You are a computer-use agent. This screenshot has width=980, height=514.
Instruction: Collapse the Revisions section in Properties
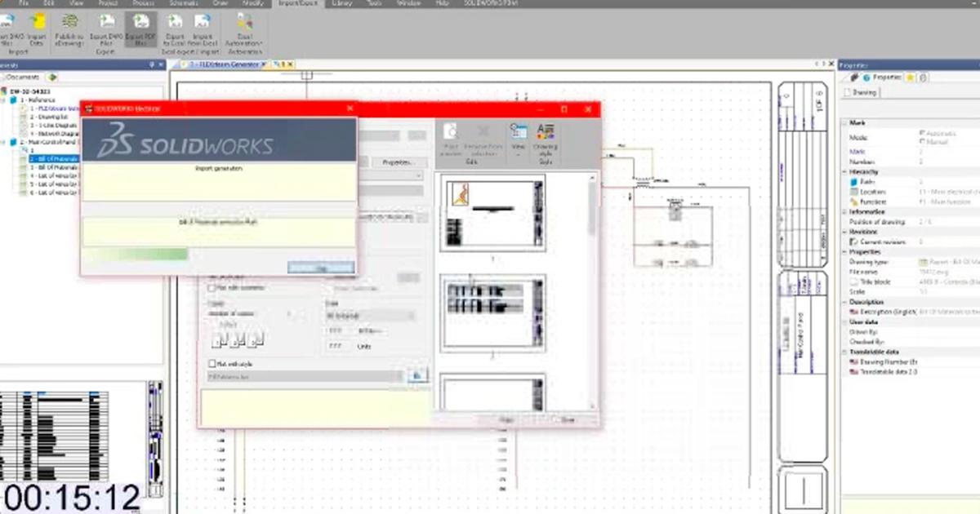[846, 232]
